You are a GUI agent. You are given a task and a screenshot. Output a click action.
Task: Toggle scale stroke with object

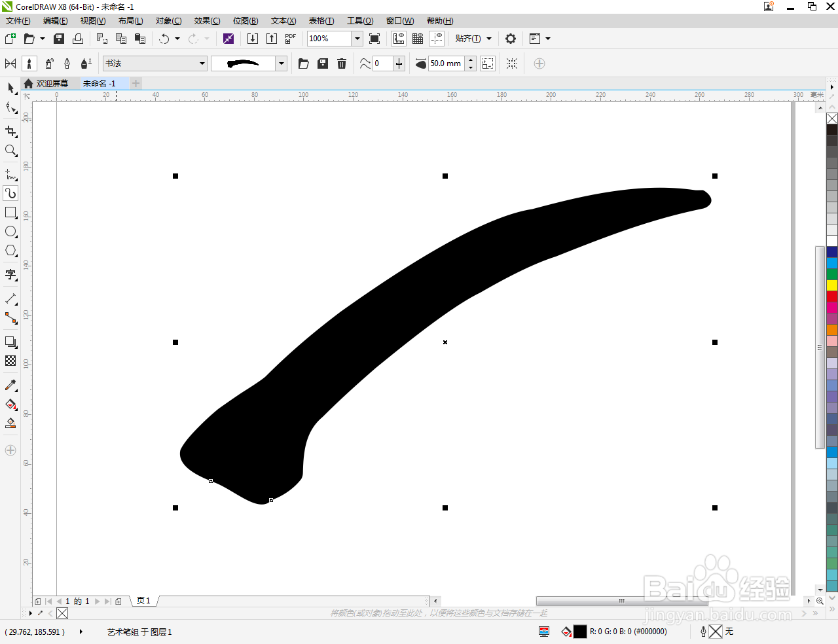[488, 63]
